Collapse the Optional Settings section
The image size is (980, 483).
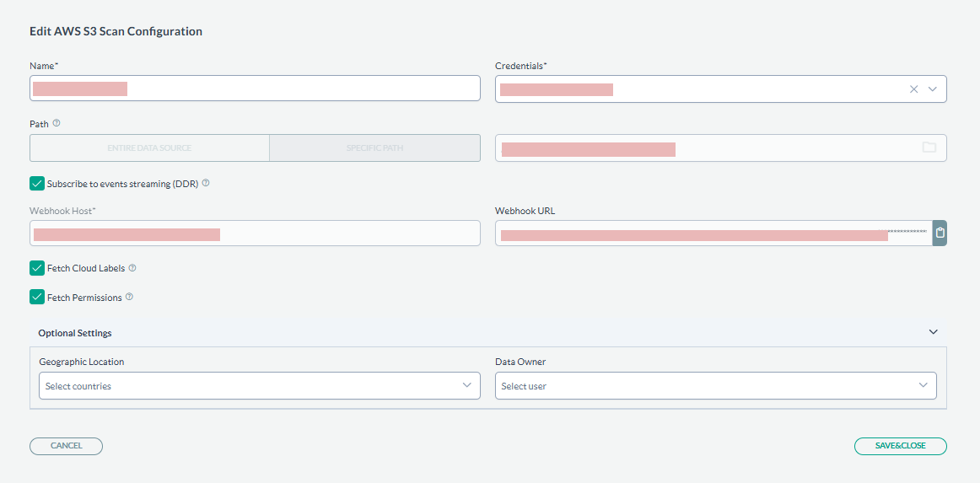coord(933,332)
